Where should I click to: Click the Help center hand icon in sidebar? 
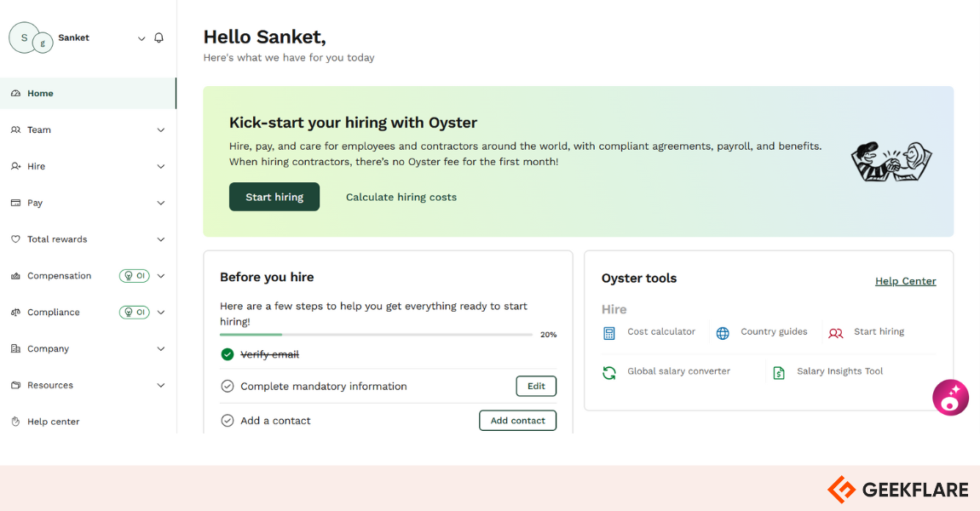15,422
